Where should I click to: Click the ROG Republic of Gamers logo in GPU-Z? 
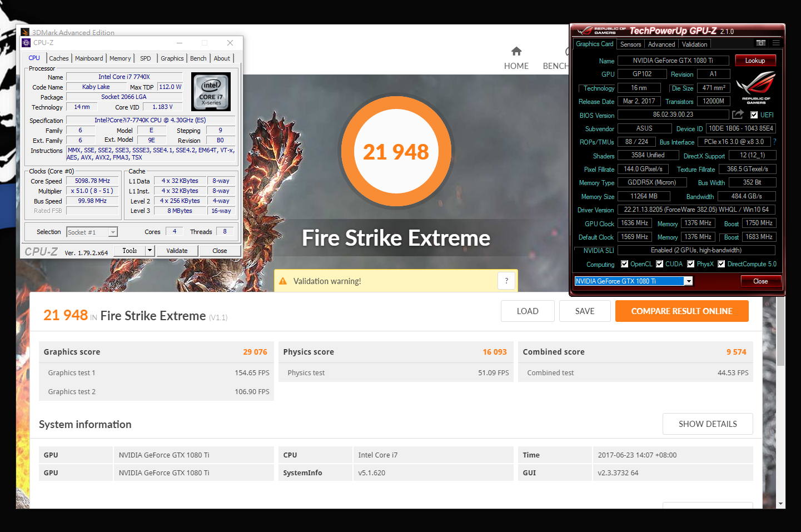(755, 87)
